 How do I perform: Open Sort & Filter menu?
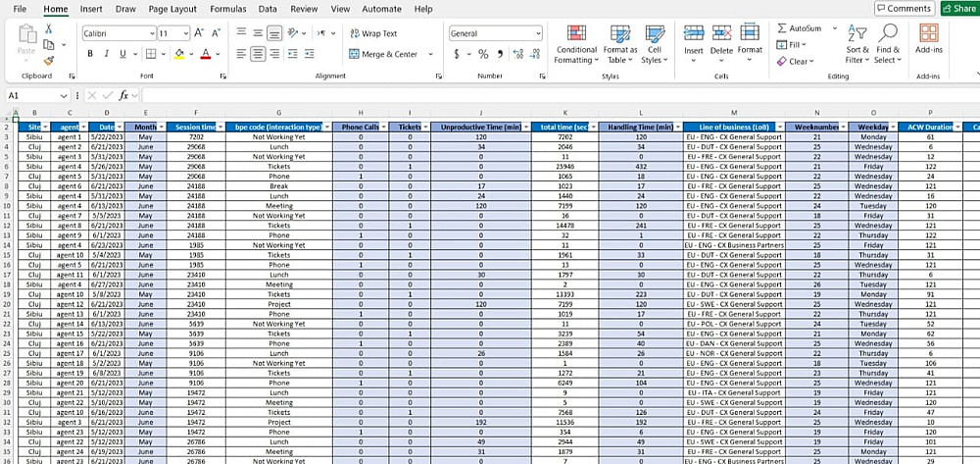click(x=857, y=44)
